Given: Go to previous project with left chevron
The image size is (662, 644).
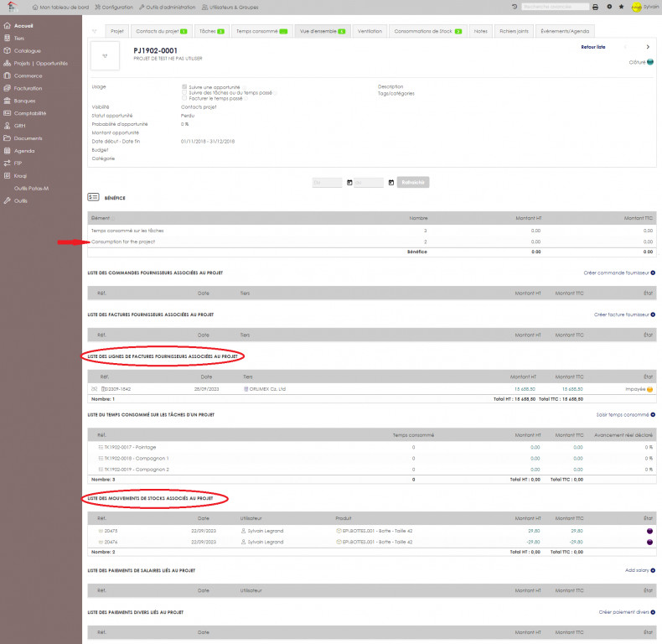Looking at the screenshot, I should [625, 47].
